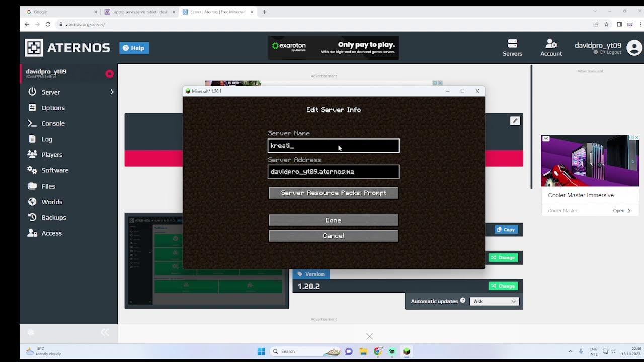The width and height of the screenshot is (644, 362).
Task: Expand the Server submenu chevron
Action: pyautogui.click(x=112, y=92)
